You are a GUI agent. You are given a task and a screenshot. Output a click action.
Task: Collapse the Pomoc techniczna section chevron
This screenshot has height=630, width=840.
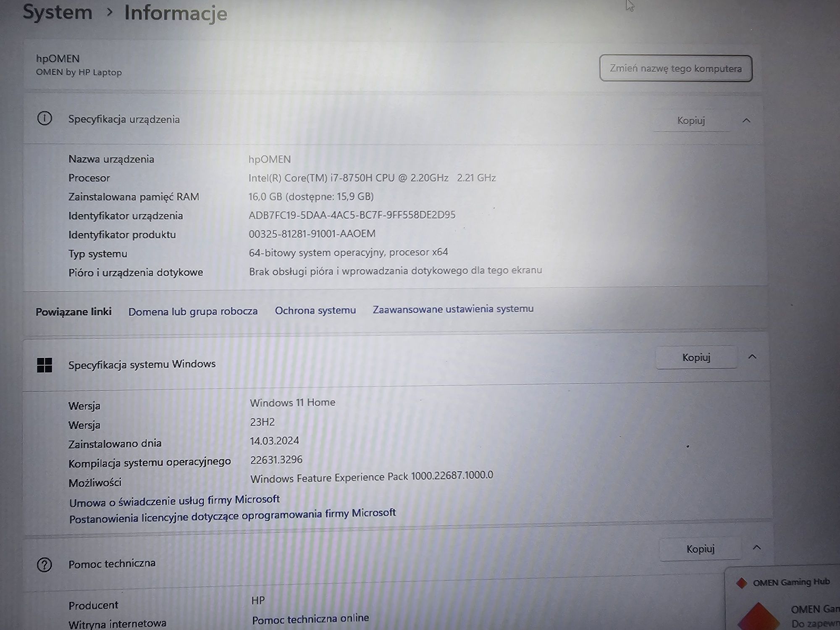757,548
